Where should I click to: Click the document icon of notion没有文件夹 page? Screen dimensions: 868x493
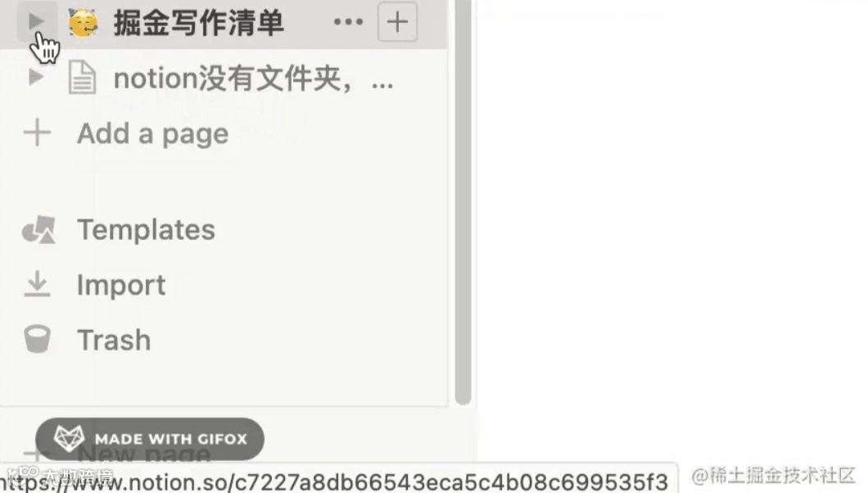point(83,77)
